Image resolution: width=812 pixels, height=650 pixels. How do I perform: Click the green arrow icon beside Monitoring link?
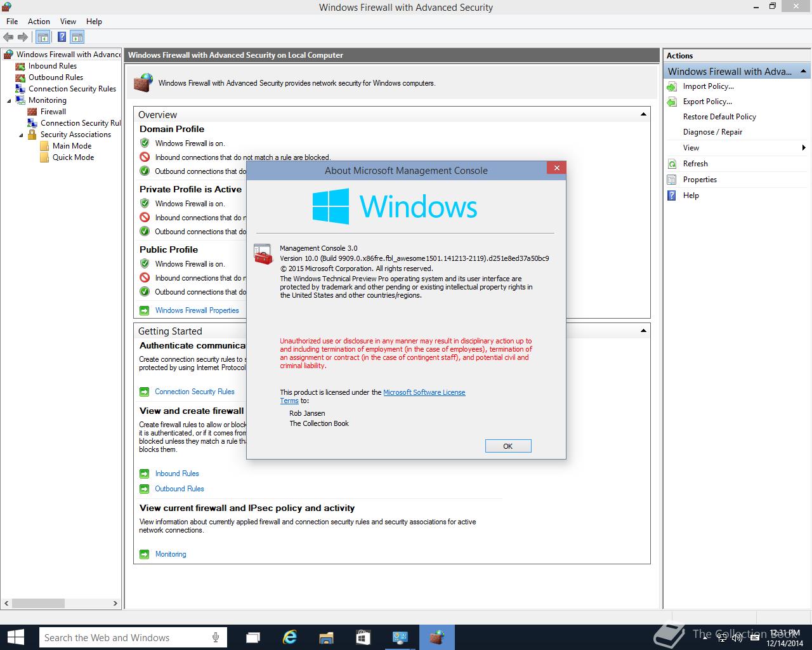click(x=144, y=554)
